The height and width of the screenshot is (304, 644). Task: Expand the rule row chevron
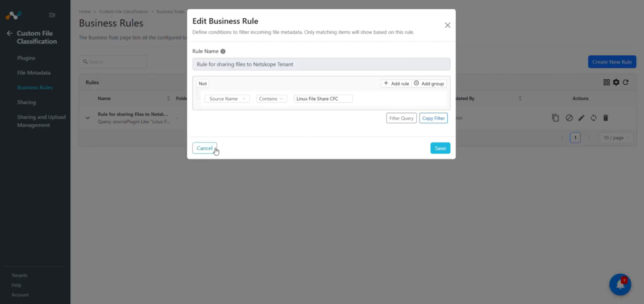pos(87,118)
